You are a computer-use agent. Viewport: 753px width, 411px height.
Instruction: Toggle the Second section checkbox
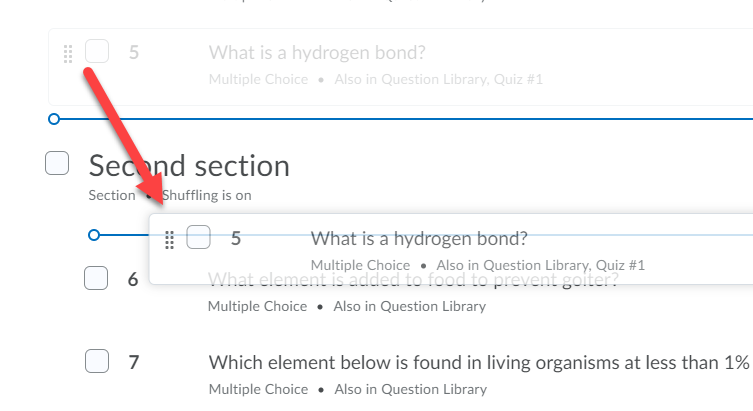click(x=57, y=163)
